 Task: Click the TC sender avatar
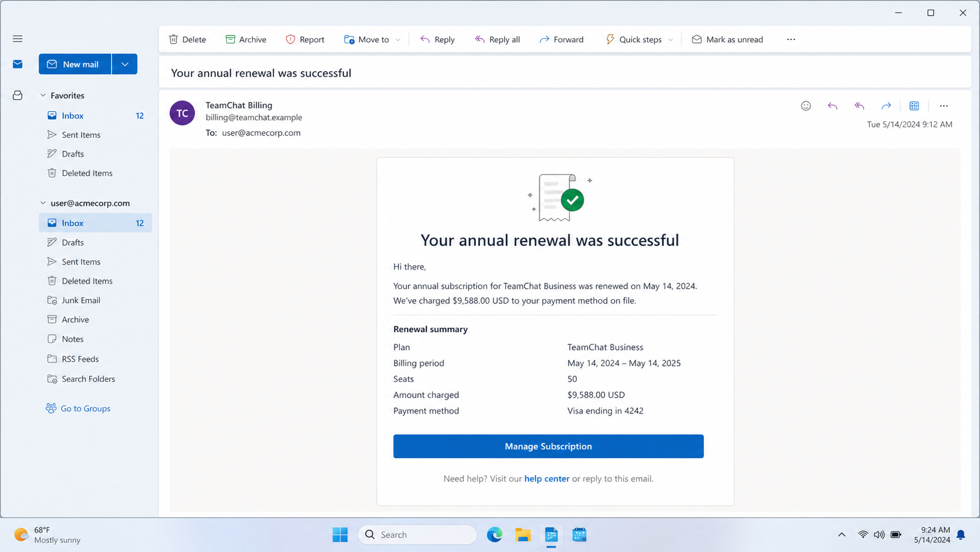[x=182, y=113]
